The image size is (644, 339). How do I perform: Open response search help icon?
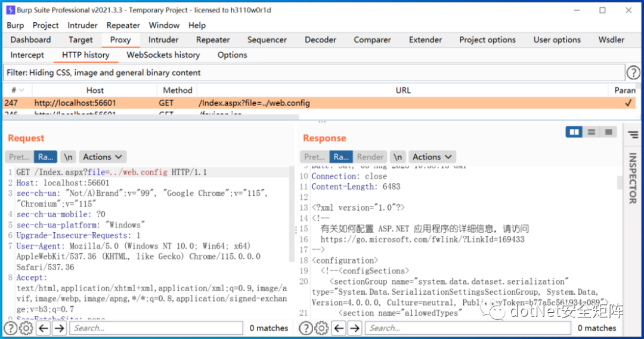[305, 328]
